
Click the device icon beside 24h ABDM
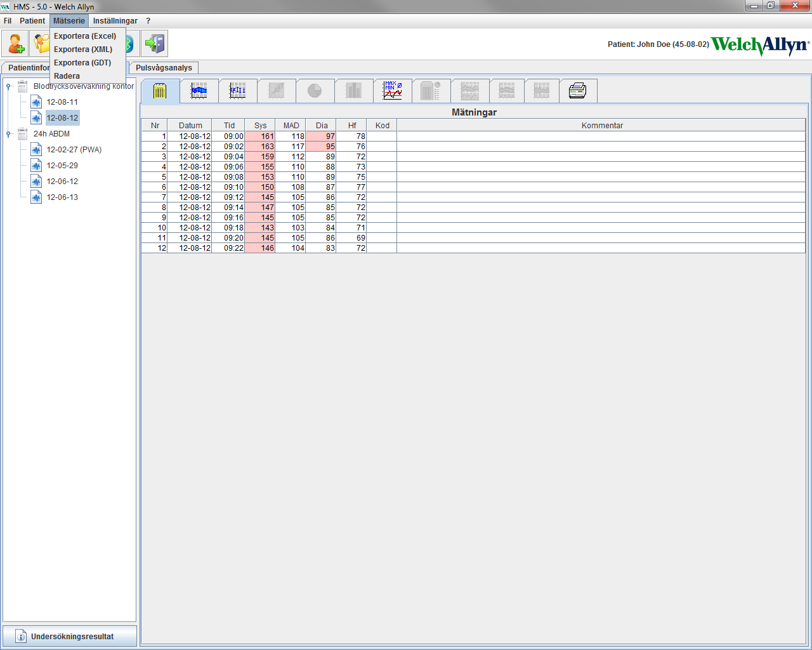pyautogui.click(x=23, y=134)
